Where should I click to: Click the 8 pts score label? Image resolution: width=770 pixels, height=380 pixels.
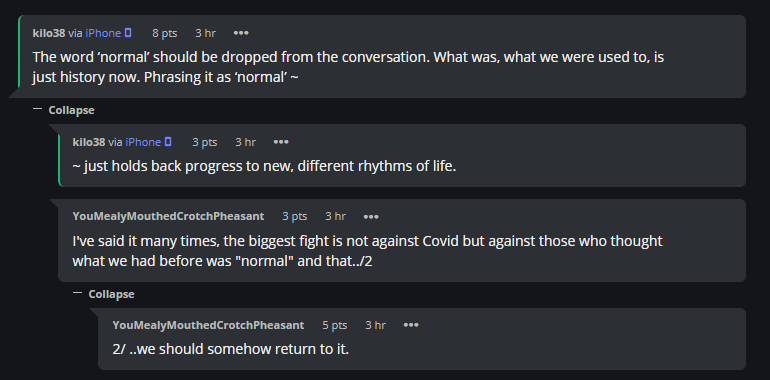pyautogui.click(x=165, y=33)
